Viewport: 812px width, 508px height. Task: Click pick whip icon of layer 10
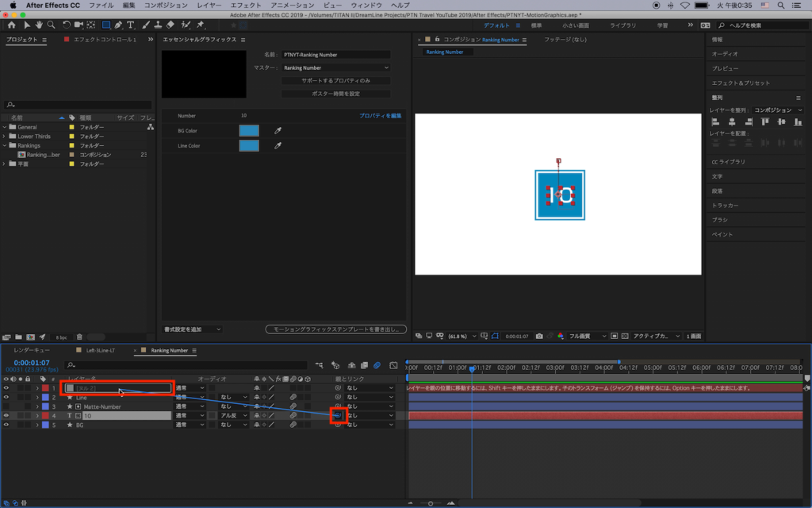pyautogui.click(x=338, y=416)
